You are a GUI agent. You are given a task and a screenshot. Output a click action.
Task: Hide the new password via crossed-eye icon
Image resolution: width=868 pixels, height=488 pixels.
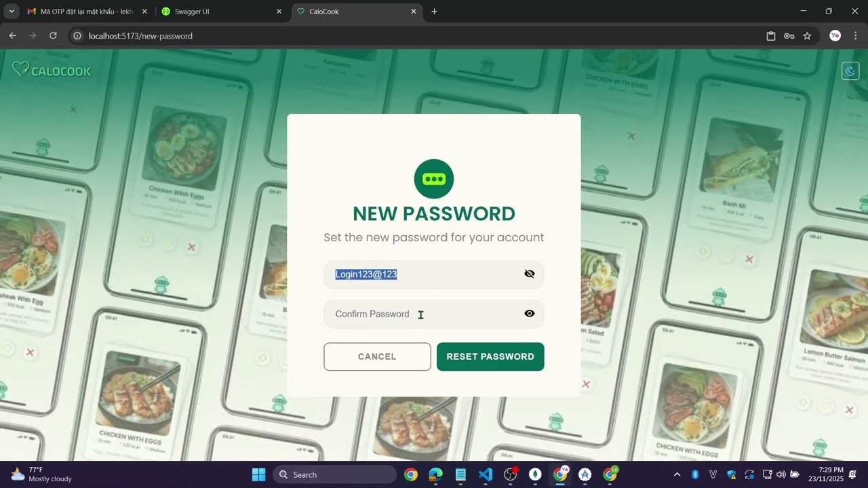coord(530,274)
